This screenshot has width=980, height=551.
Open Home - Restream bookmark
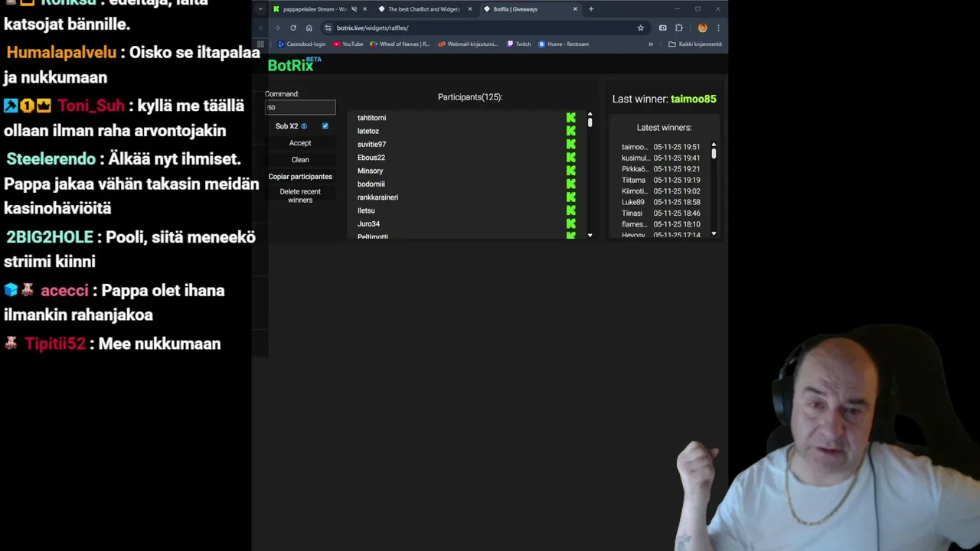coord(563,44)
